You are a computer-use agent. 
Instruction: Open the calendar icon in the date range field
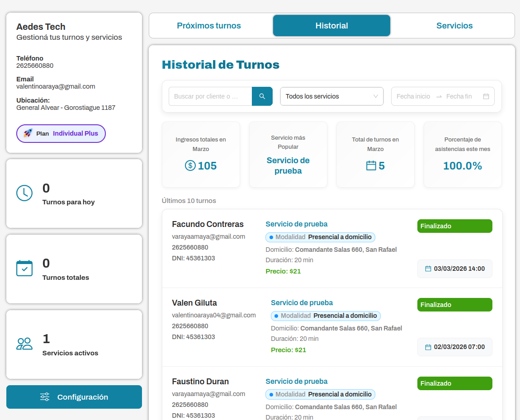(487, 96)
